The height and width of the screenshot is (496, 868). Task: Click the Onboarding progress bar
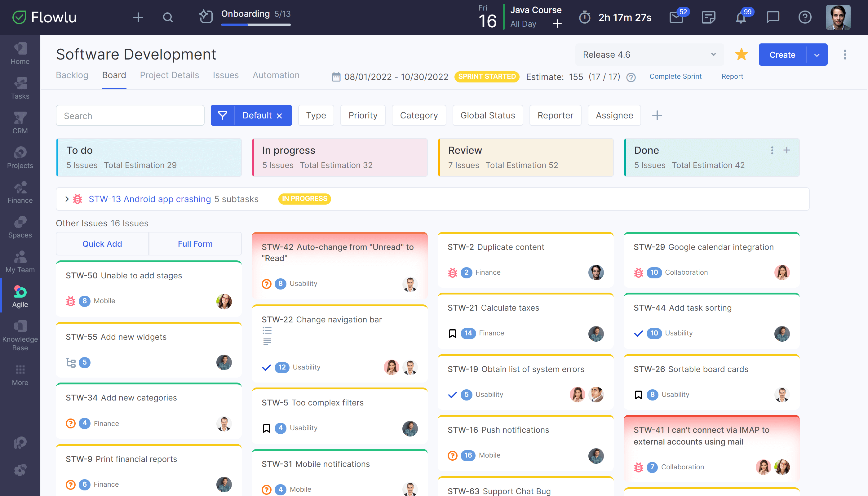click(256, 24)
